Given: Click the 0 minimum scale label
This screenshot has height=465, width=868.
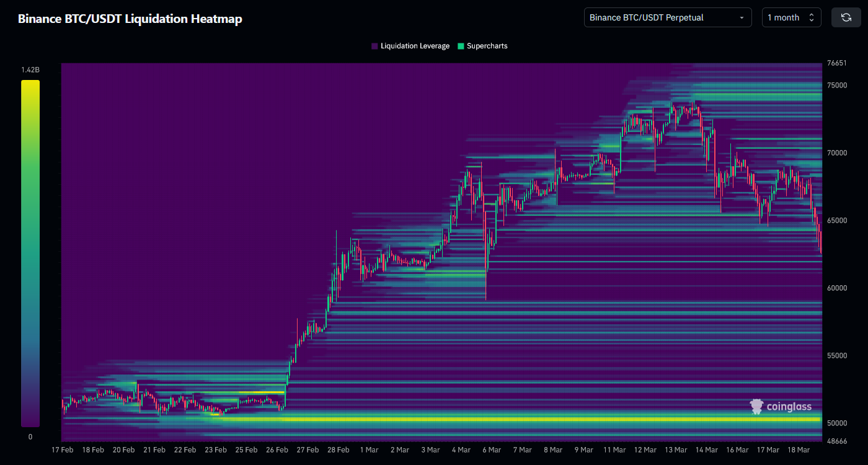Looking at the screenshot, I should [30, 436].
